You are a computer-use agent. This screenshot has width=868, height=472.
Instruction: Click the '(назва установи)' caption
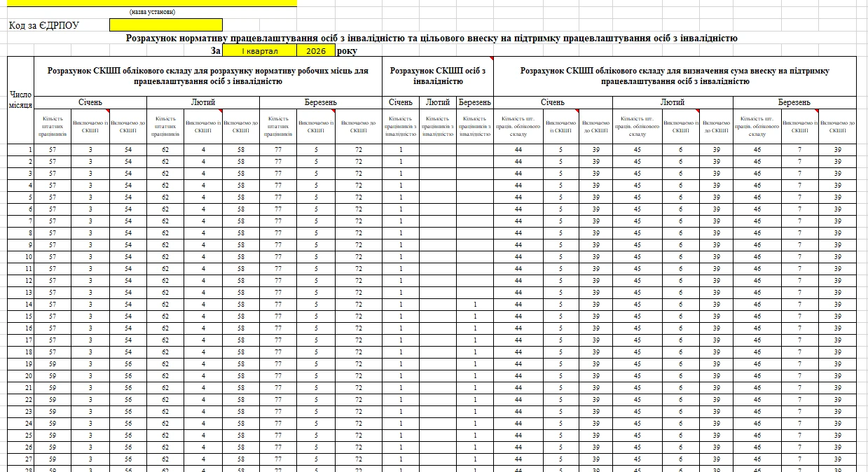[152, 12]
